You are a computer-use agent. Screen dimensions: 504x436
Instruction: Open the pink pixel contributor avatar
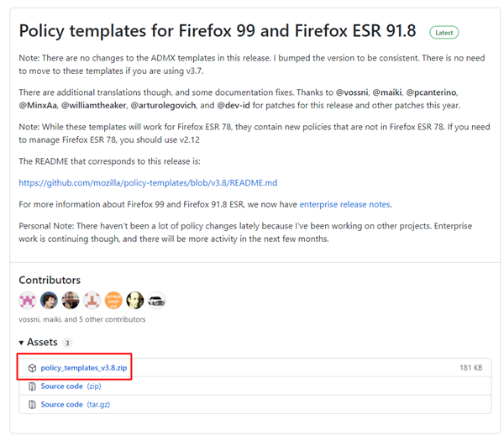pos(28,300)
